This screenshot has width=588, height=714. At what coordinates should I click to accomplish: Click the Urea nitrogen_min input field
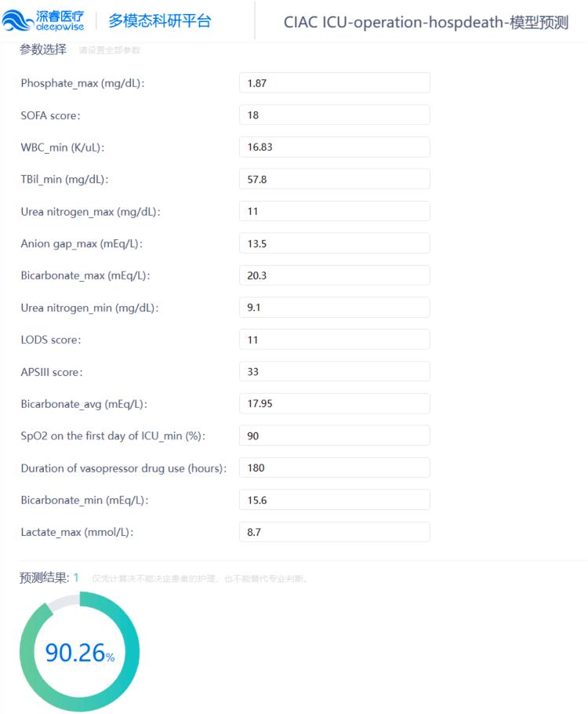click(x=335, y=308)
